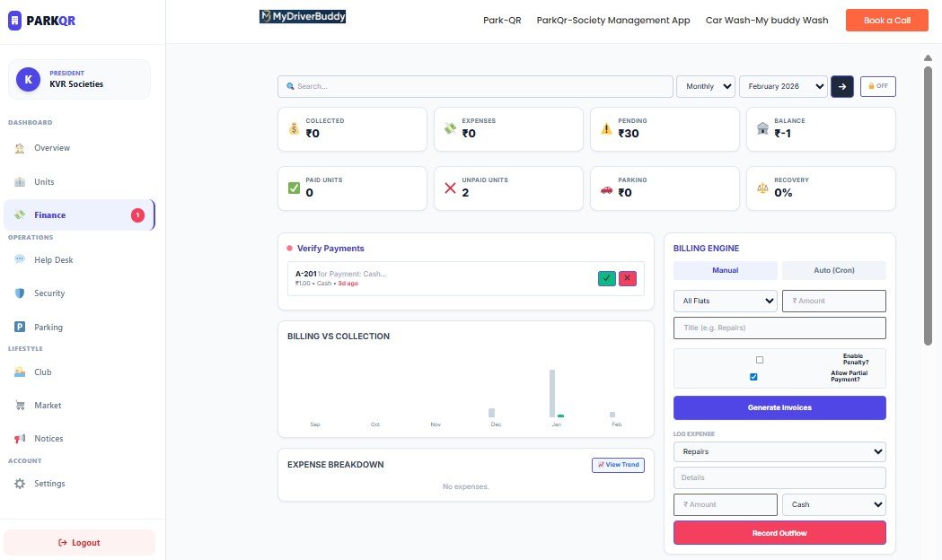Click the ParkQR logo icon
This screenshot has height=560, width=942.
13,21
